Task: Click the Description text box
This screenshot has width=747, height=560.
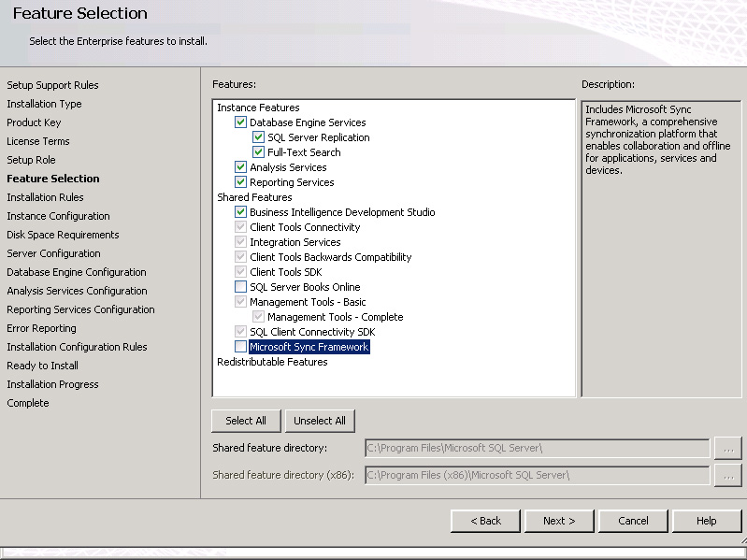Action: [661, 249]
